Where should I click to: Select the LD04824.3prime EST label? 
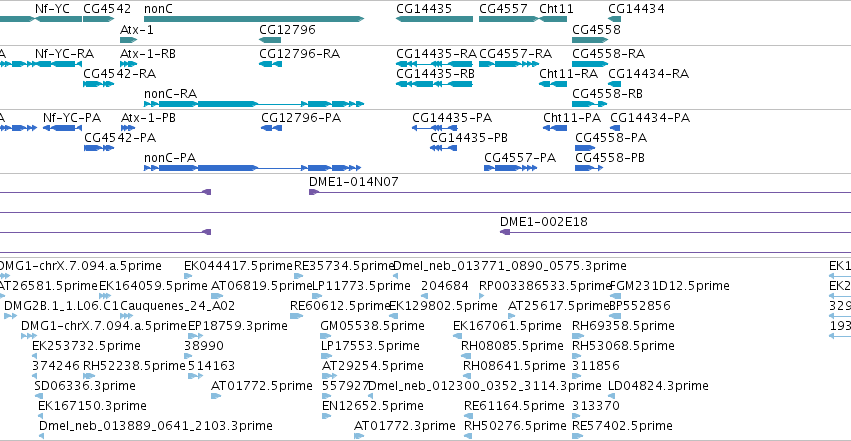pyautogui.click(x=658, y=386)
